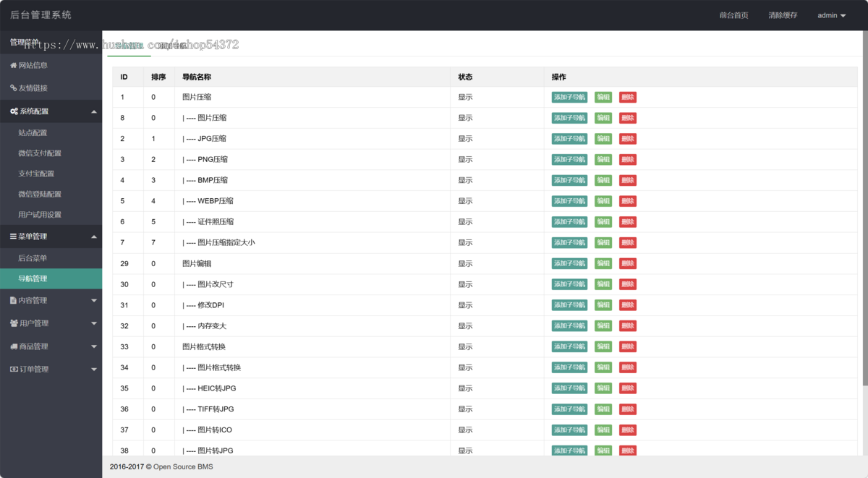The width and height of the screenshot is (868, 478).
Task: Delete the 图片改尺寸 navigation entry
Action: click(x=628, y=284)
